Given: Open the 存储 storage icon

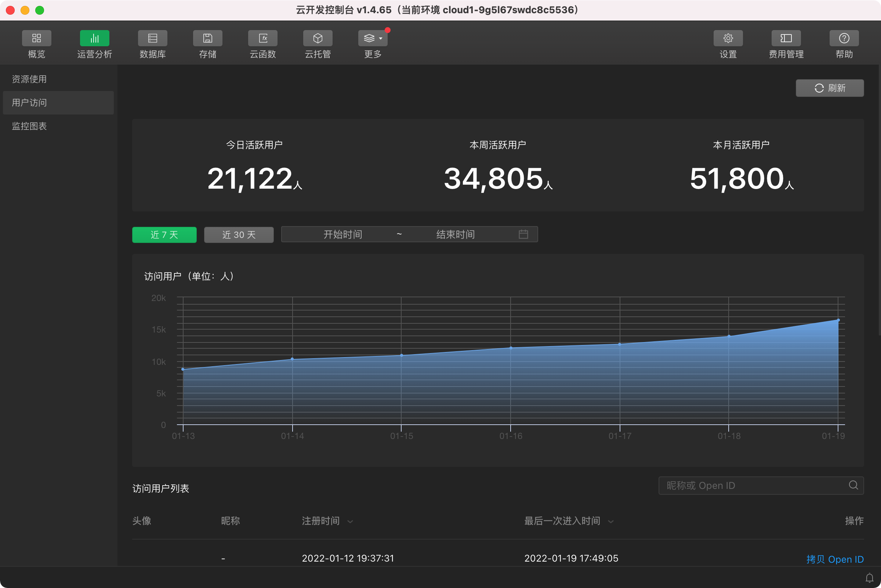Looking at the screenshot, I should click(207, 38).
